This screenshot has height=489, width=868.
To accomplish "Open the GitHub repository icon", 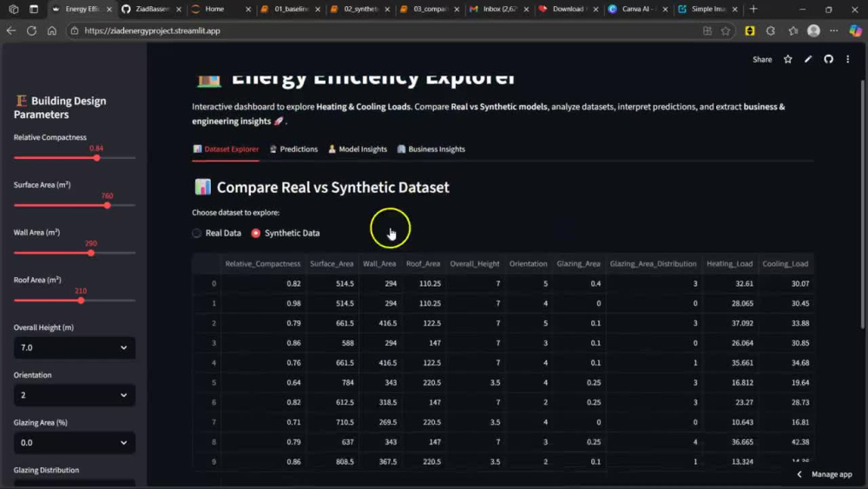I will (x=828, y=59).
